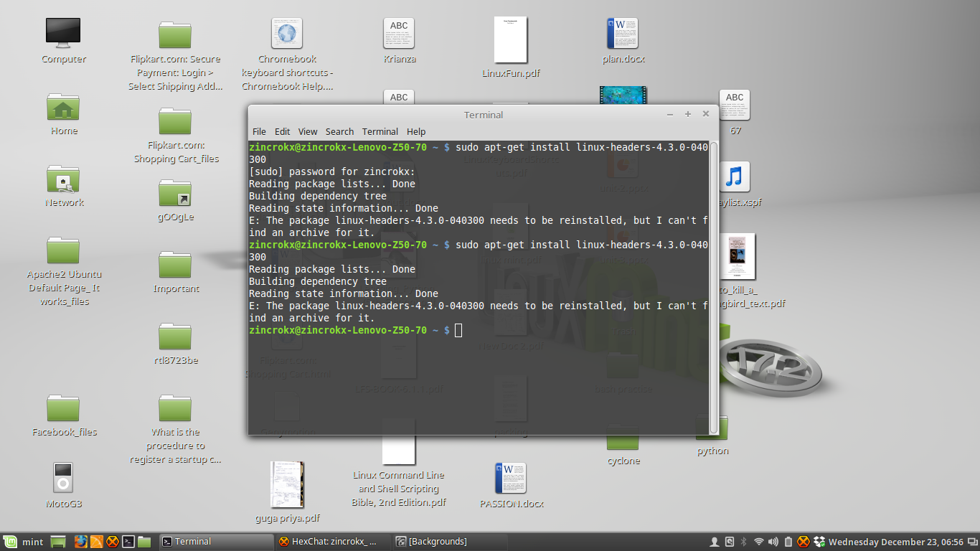The height and width of the screenshot is (551, 980).
Task: Open the Terminal menu in the menu bar
Action: 380,131
